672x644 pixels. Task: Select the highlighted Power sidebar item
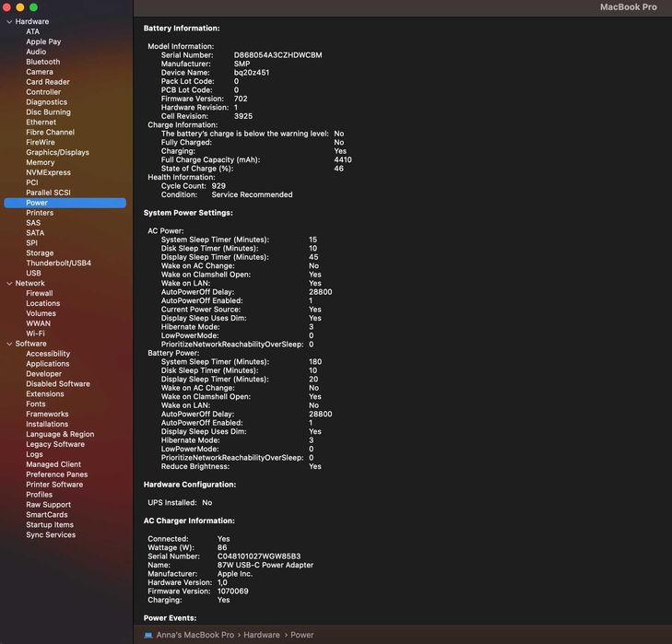pos(65,203)
